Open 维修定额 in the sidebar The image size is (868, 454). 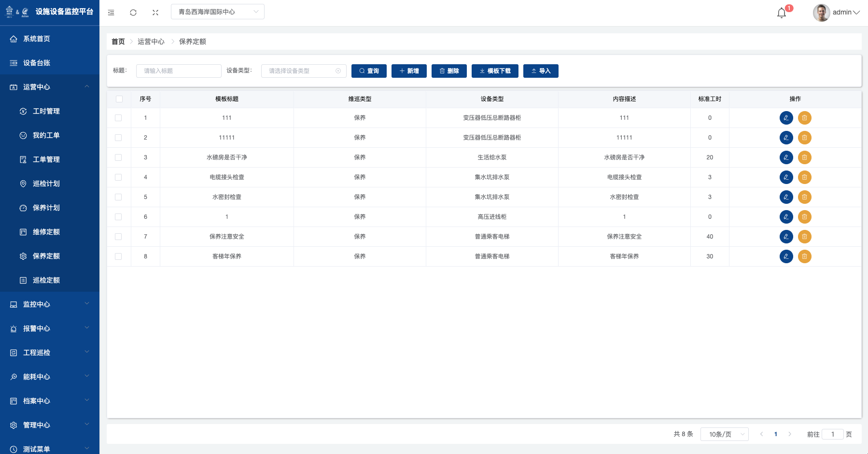[46, 232]
